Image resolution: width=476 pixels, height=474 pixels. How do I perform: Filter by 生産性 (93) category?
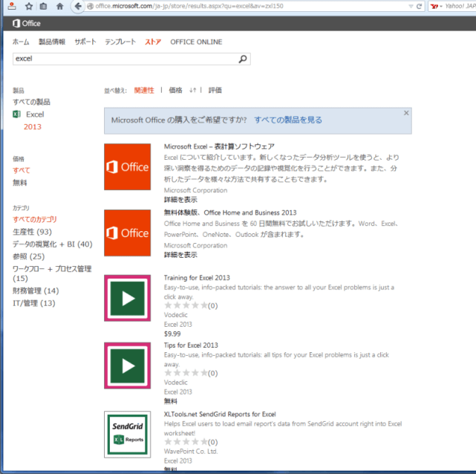(x=32, y=232)
